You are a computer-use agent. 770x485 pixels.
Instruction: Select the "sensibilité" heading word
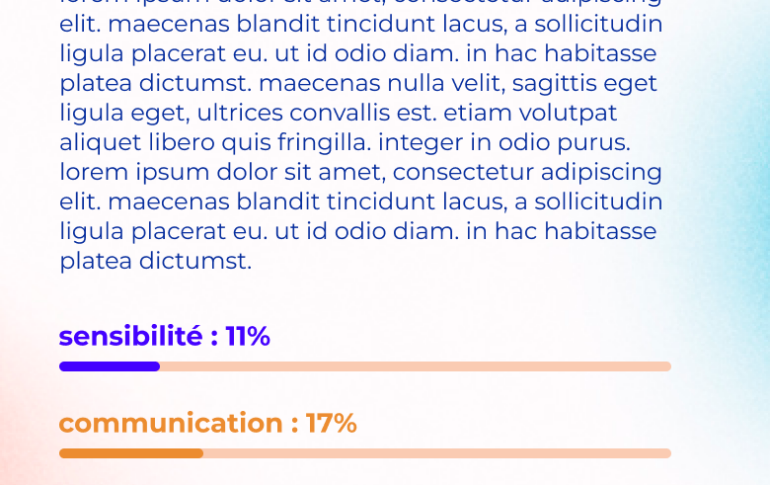click(x=131, y=336)
